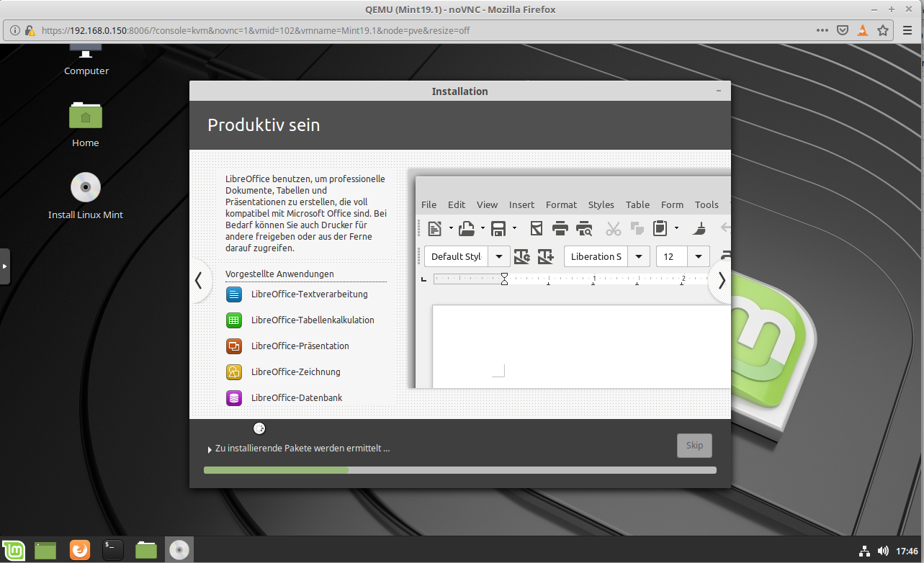The image size is (924, 563).
Task: Open the Linux Mint menu in the panel
Action: [14, 550]
